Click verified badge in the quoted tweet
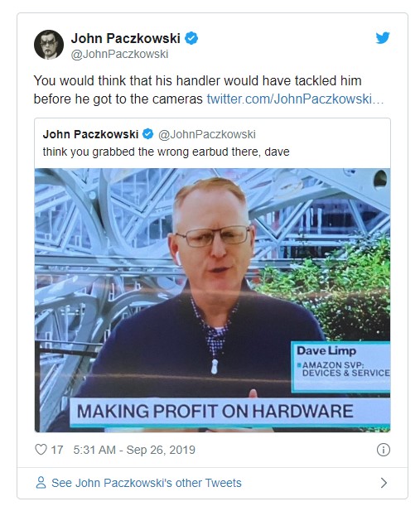Screen dimensions: 420x511 148,134
